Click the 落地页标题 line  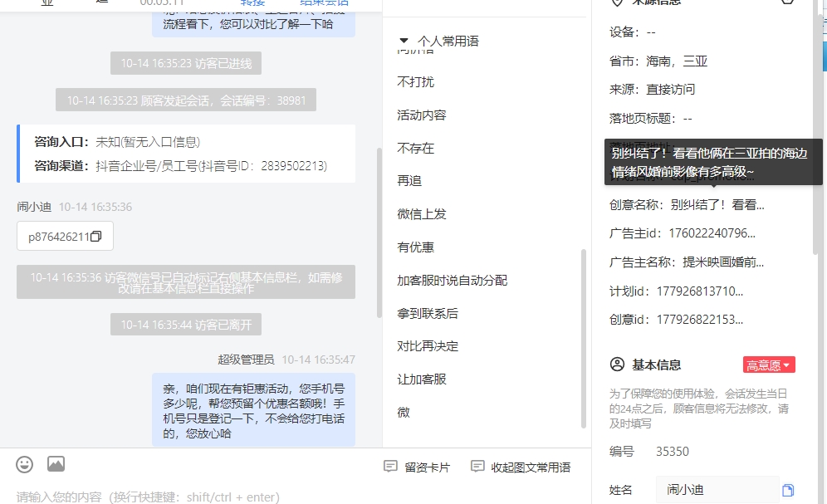point(650,118)
